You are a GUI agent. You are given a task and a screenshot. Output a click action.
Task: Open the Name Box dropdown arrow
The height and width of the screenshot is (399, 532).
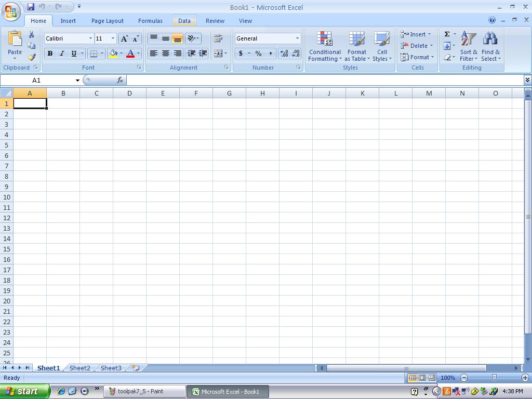point(77,81)
